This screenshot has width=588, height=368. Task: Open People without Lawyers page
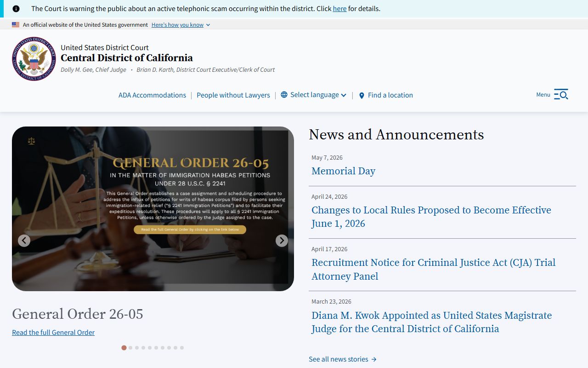pos(233,95)
